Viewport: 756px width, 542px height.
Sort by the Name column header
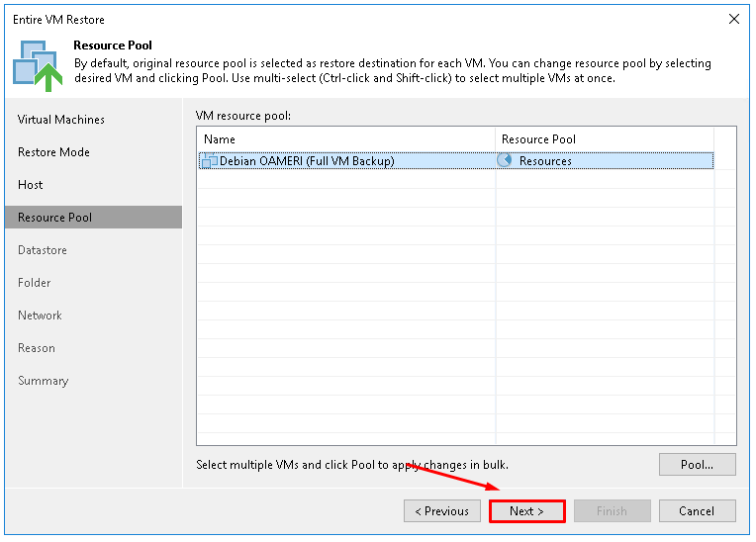point(346,139)
